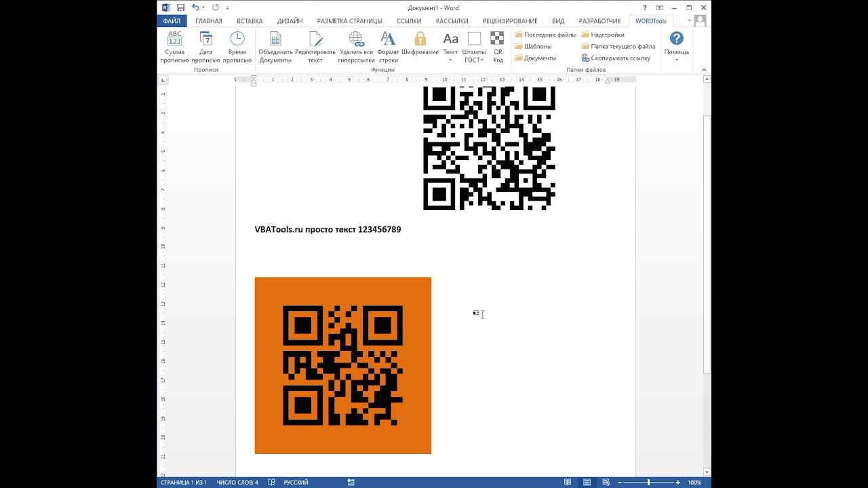Select the WORDTools tab

(x=651, y=21)
